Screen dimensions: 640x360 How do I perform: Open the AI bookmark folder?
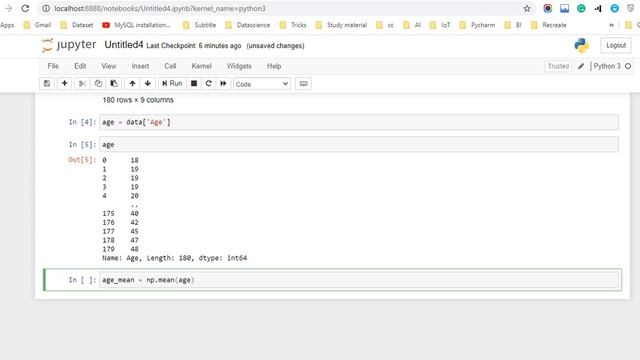[x=412, y=25]
